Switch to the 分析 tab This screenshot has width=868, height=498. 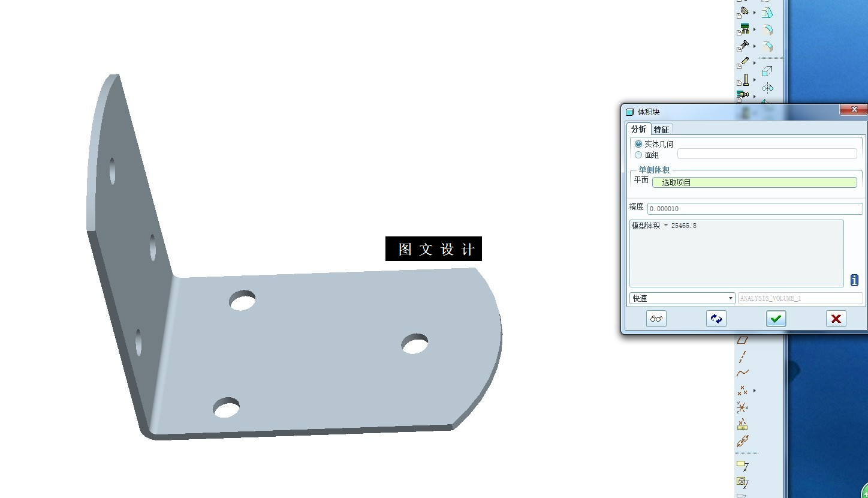(639, 129)
